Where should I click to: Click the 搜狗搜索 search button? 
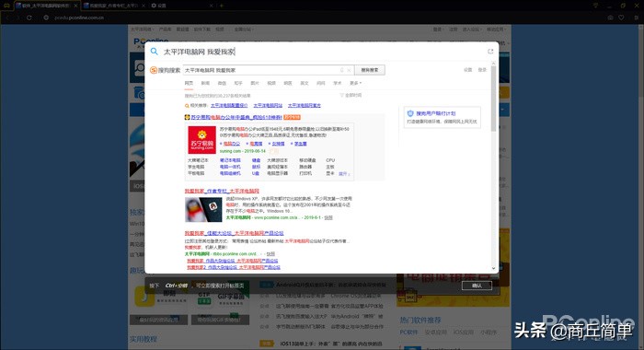pos(370,70)
